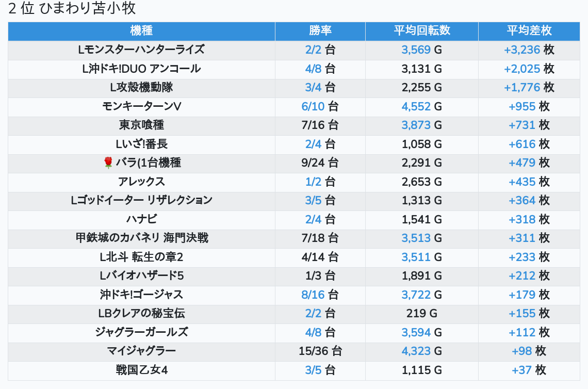Click the rose icon beside バラ
Viewport: 588px width, 389px height.
108,163
